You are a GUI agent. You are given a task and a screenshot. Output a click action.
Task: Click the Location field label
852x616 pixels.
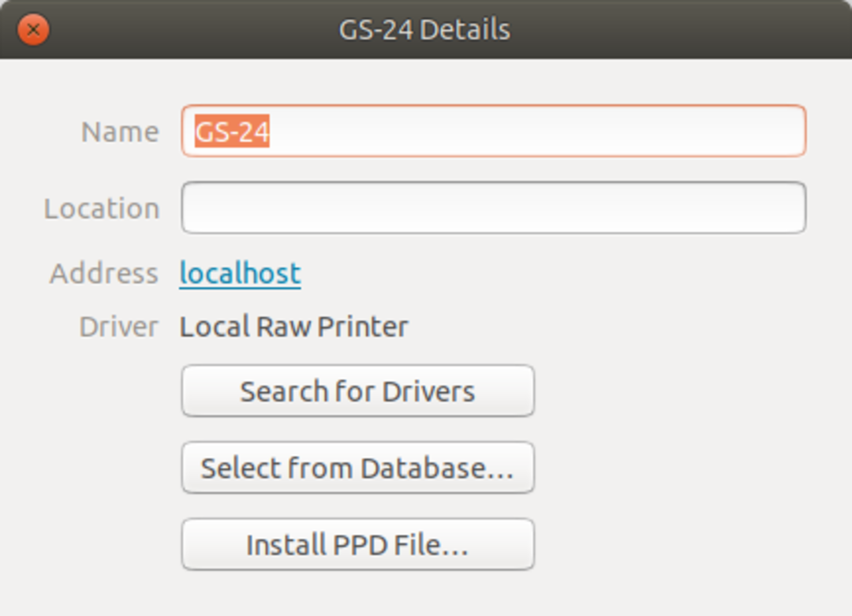pyautogui.click(x=102, y=208)
